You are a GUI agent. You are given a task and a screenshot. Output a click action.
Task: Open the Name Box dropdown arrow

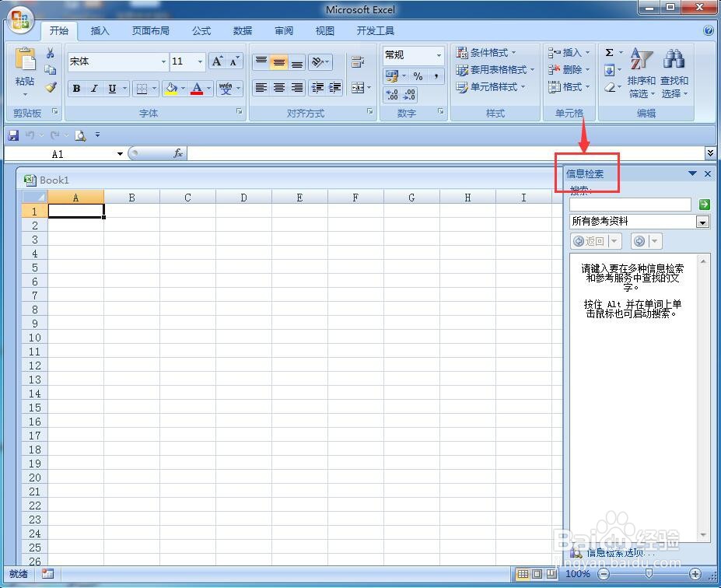[x=120, y=154]
